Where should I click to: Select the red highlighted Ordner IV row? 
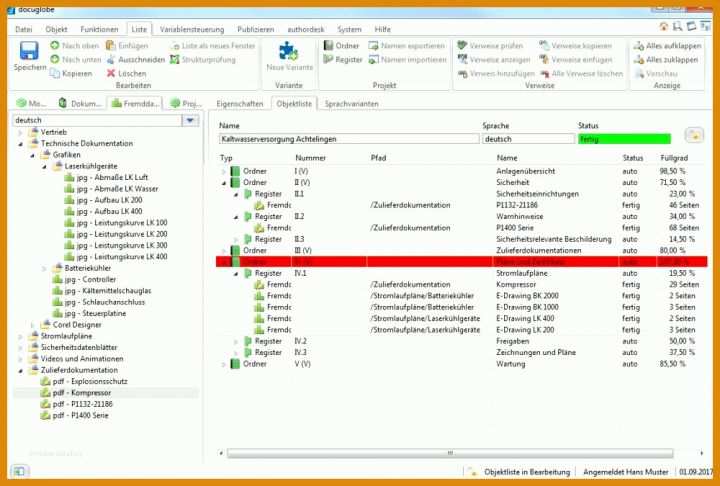(x=461, y=262)
